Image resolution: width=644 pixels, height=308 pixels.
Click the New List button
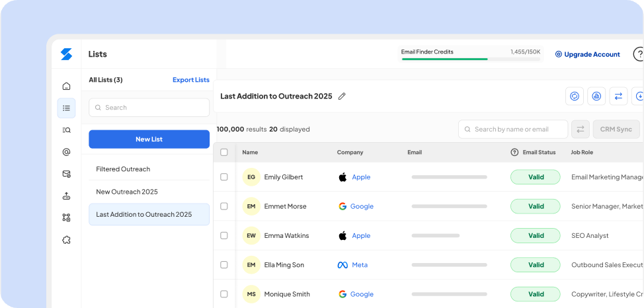coord(149,139)
